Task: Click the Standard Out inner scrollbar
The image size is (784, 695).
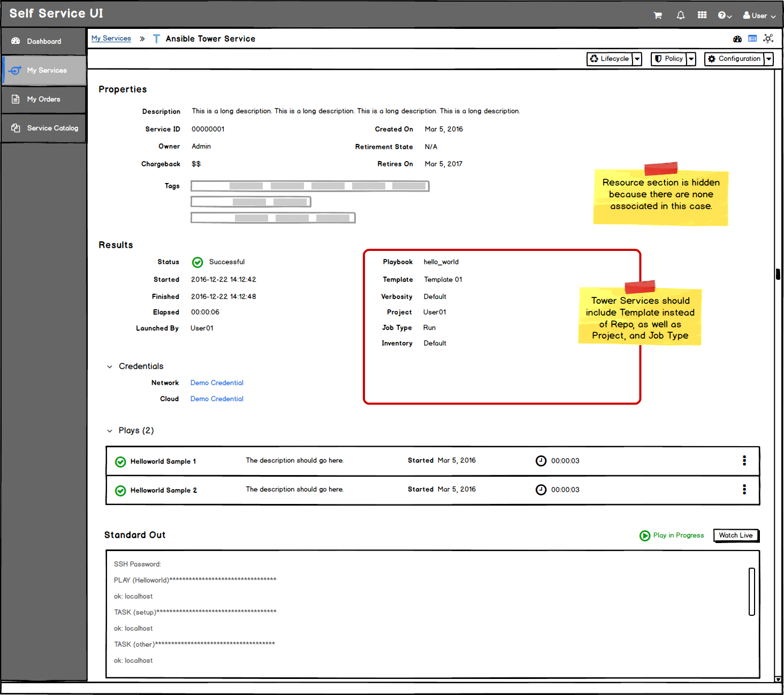Action: coord(751,591)
